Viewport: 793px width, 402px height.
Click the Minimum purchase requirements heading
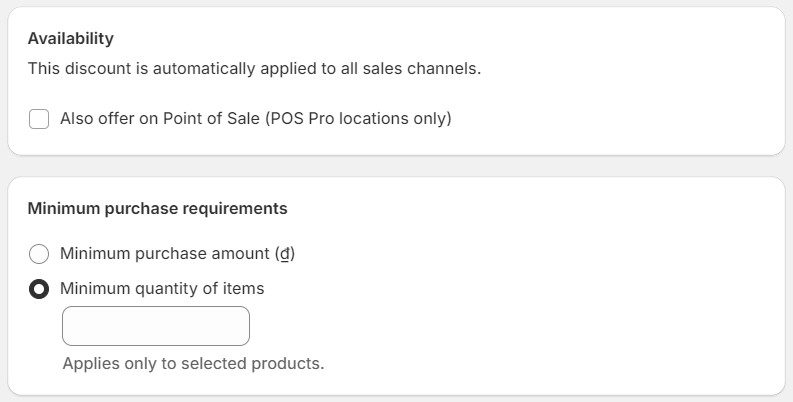coord(157,209)
